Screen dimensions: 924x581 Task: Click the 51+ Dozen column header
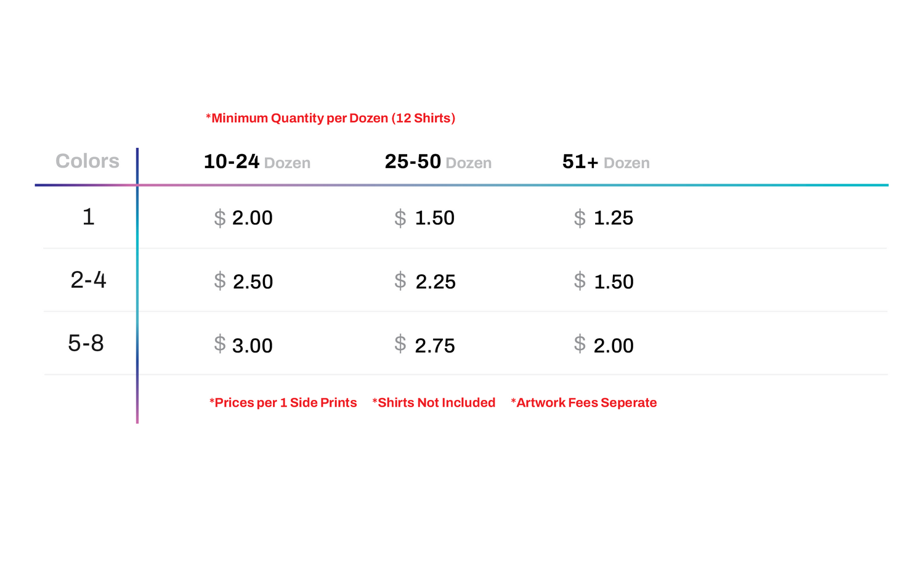(606, 162)
